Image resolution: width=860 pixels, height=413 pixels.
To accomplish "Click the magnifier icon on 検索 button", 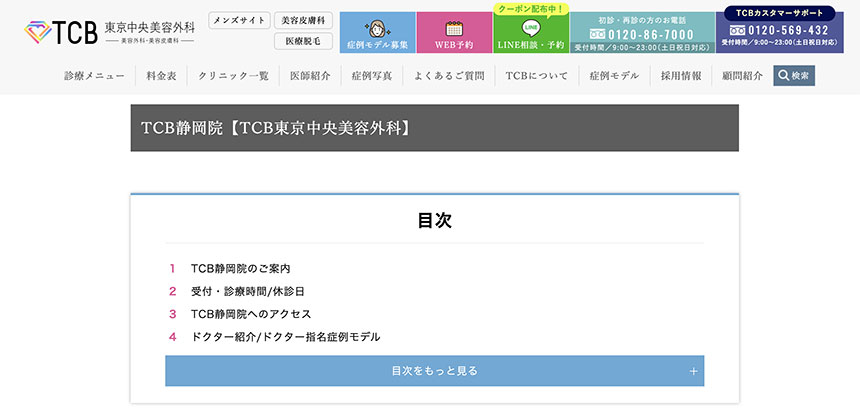I will point(784,76).
